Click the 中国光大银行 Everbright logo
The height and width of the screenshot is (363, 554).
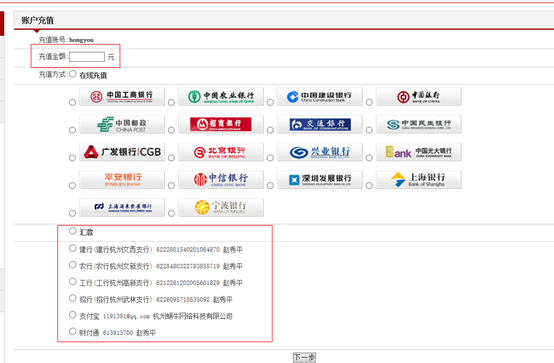click(x=419, y=152)
